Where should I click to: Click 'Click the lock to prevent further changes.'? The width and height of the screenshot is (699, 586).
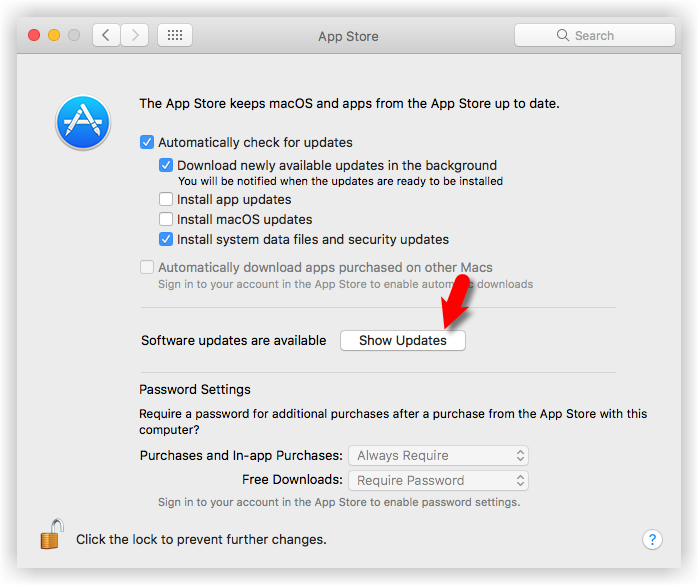[201, 540]
